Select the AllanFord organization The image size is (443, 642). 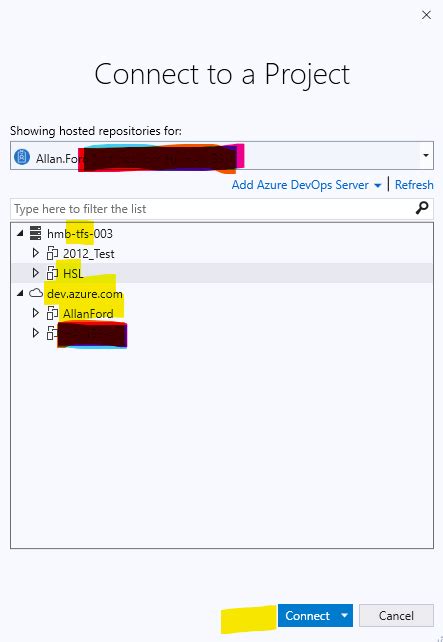pos(88,314)
